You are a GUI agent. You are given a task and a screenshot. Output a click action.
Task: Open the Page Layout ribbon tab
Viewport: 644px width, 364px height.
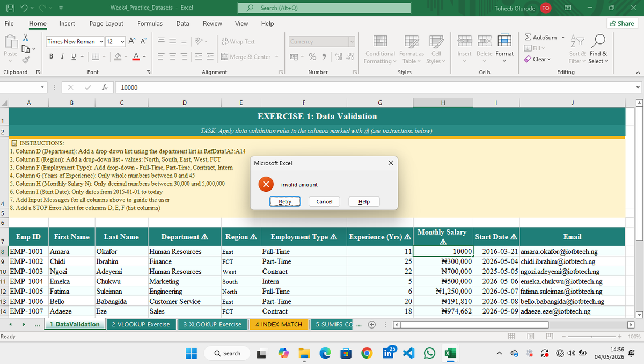(106, 24)
